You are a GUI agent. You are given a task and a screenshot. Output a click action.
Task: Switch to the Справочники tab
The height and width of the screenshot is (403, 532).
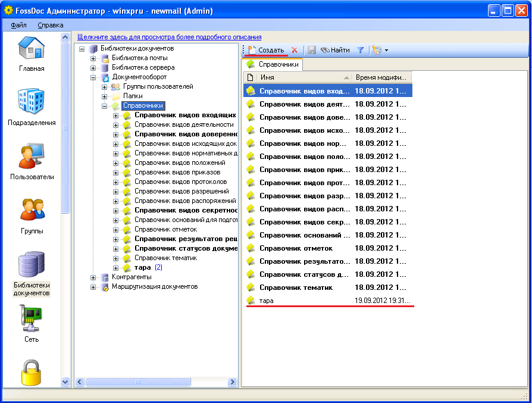pos(273,64)
